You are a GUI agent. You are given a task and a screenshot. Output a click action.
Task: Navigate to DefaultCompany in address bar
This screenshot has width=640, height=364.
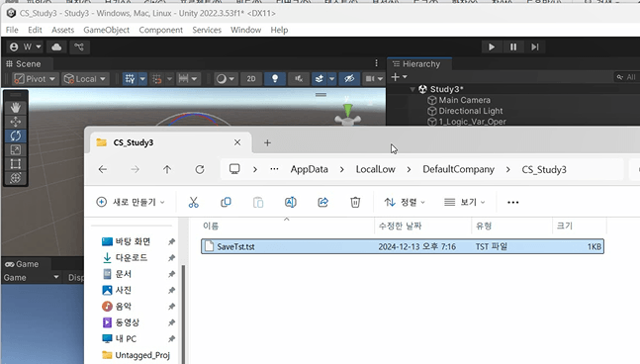(x=458, y=169)
